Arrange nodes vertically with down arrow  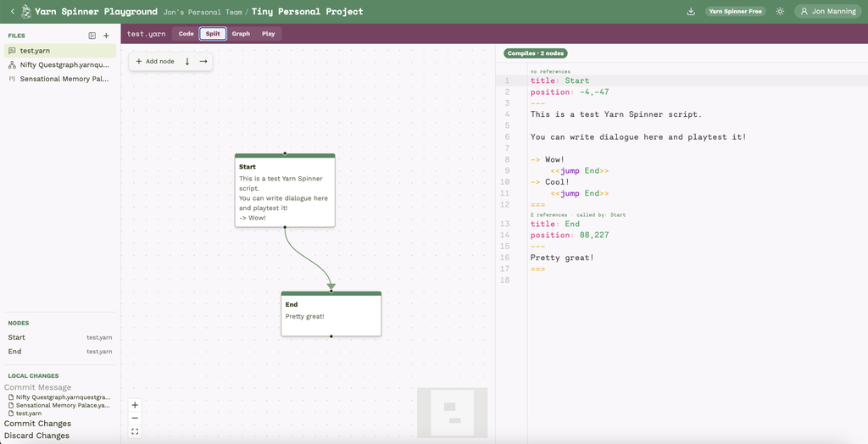coord(187,62)
